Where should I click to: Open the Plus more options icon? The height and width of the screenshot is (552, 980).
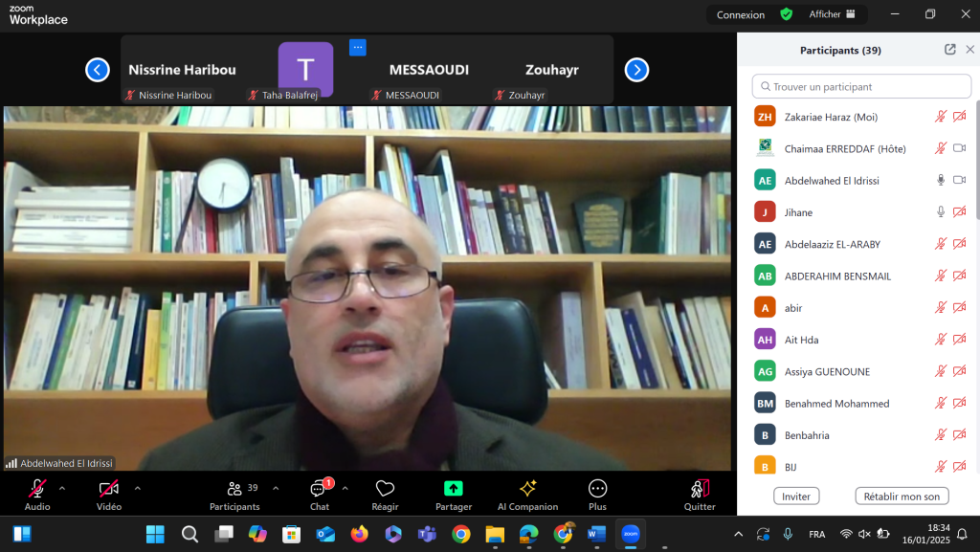[597, 489]
